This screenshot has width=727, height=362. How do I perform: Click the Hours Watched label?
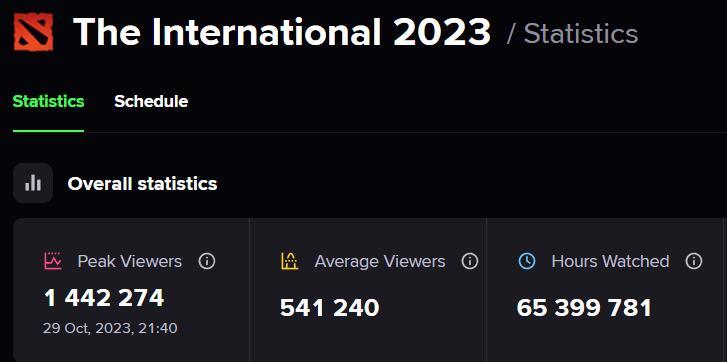coord(610,261)
